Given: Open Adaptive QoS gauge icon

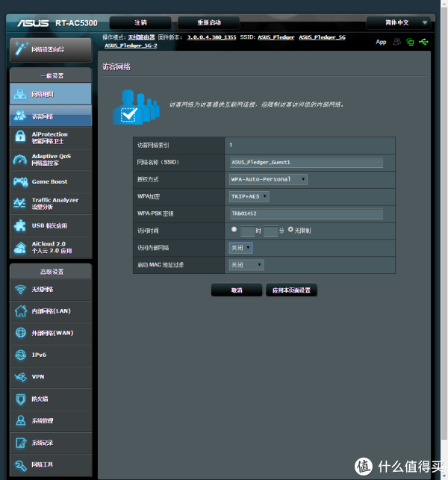Looking at the screenshot, I should (x=20, y=160).
